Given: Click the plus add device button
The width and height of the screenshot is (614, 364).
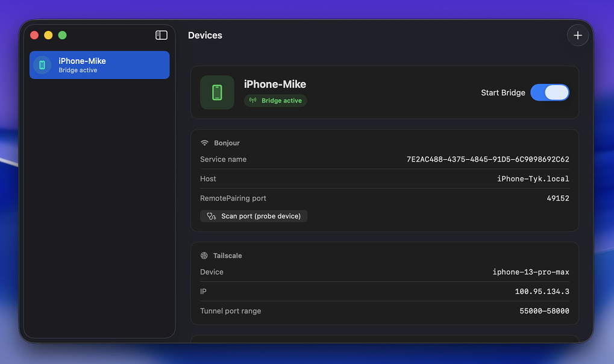Looking at the screenshot, I should click(x=578, y=36).
